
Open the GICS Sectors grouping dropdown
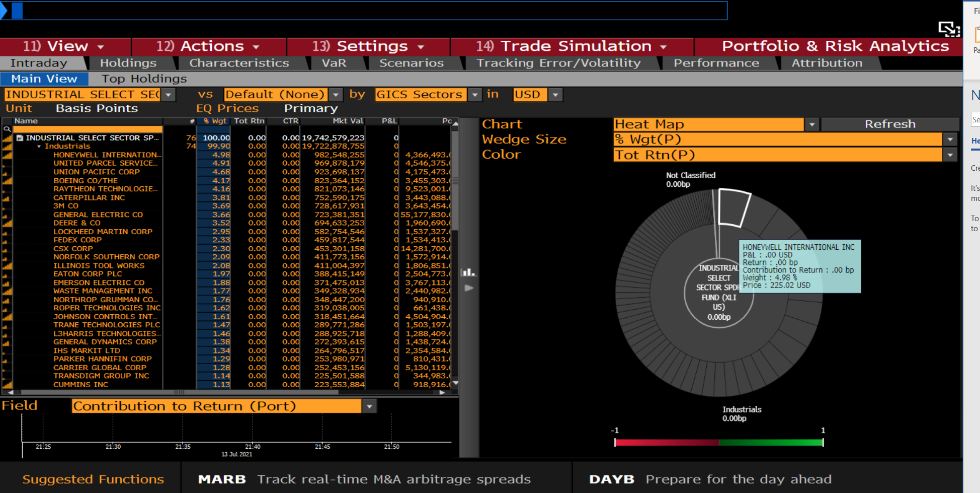tap(474, 95)
